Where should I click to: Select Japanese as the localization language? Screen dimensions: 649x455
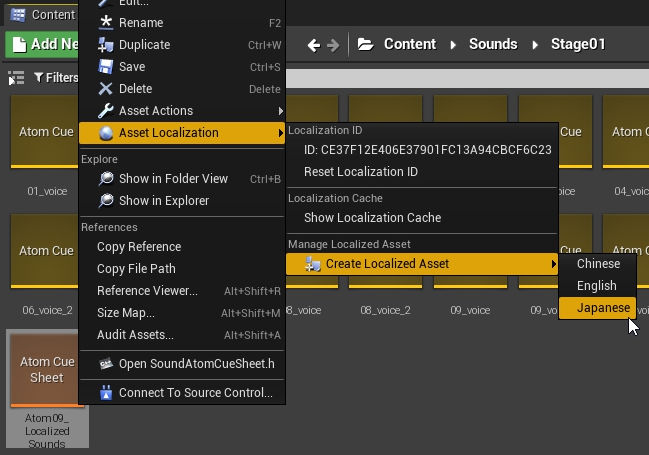pos(603,308)
